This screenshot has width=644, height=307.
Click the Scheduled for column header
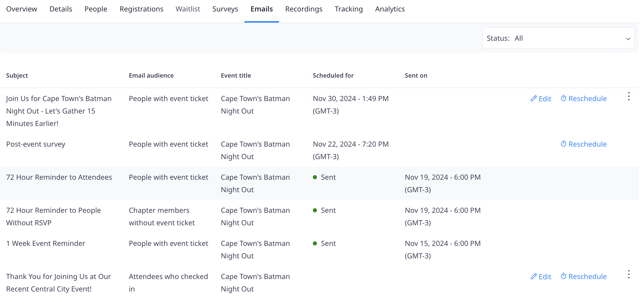(333, 76)
